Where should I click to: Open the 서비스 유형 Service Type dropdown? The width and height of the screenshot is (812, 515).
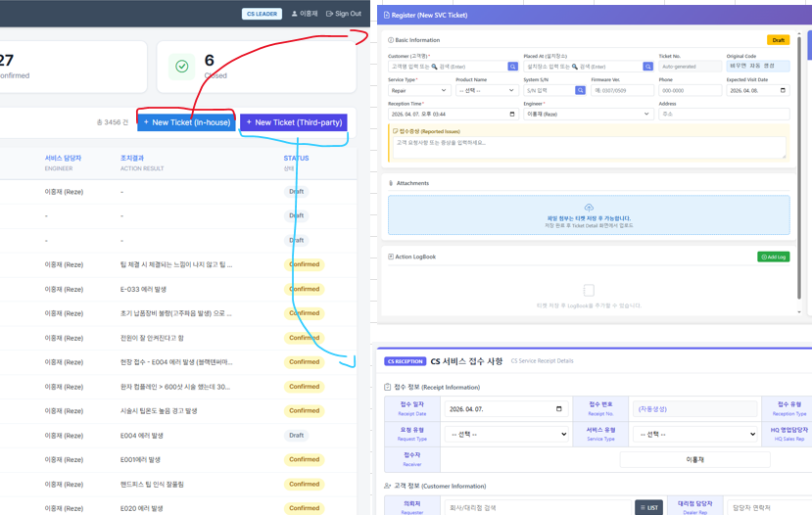pos(695,434)
